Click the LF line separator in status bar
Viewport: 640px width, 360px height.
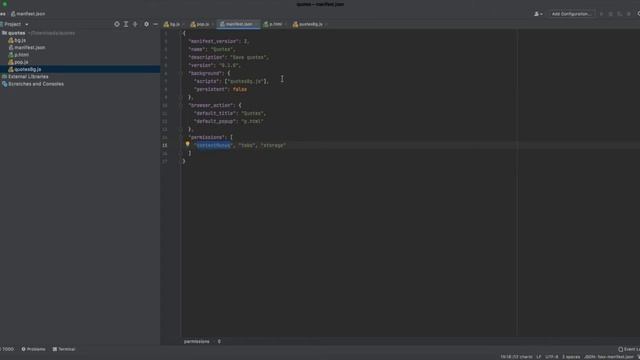coord(539,357)
